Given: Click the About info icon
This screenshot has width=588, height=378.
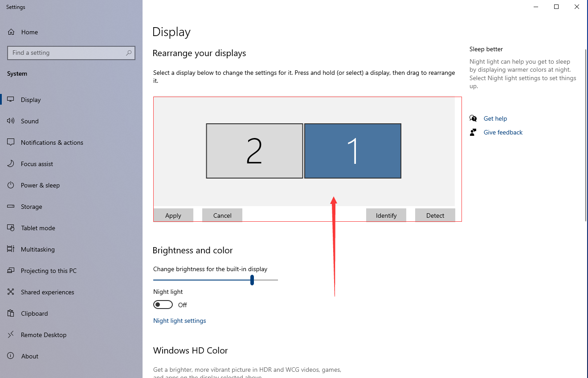Looking at the screenshot, I should click(11, 356).
